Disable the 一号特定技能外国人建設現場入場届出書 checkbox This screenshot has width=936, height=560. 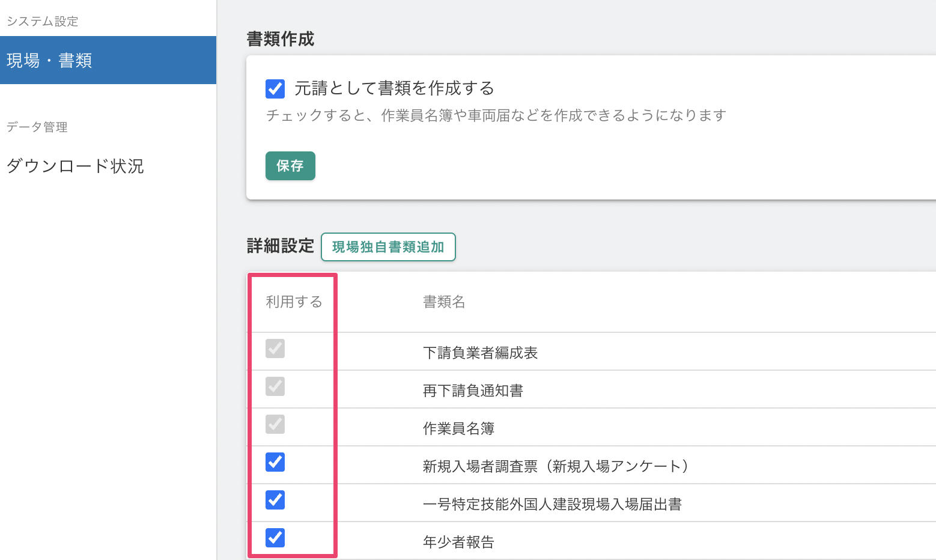[275, 500]
